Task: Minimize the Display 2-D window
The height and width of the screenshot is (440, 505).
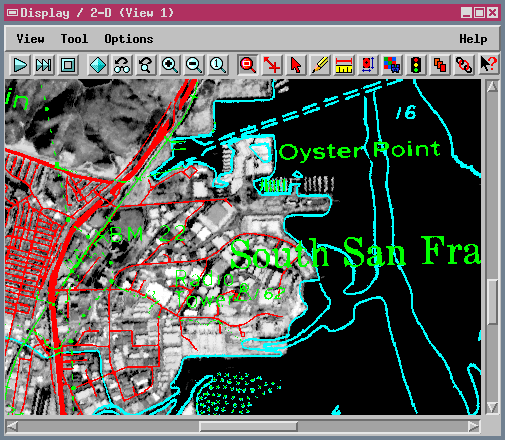Action: point(466,13)
